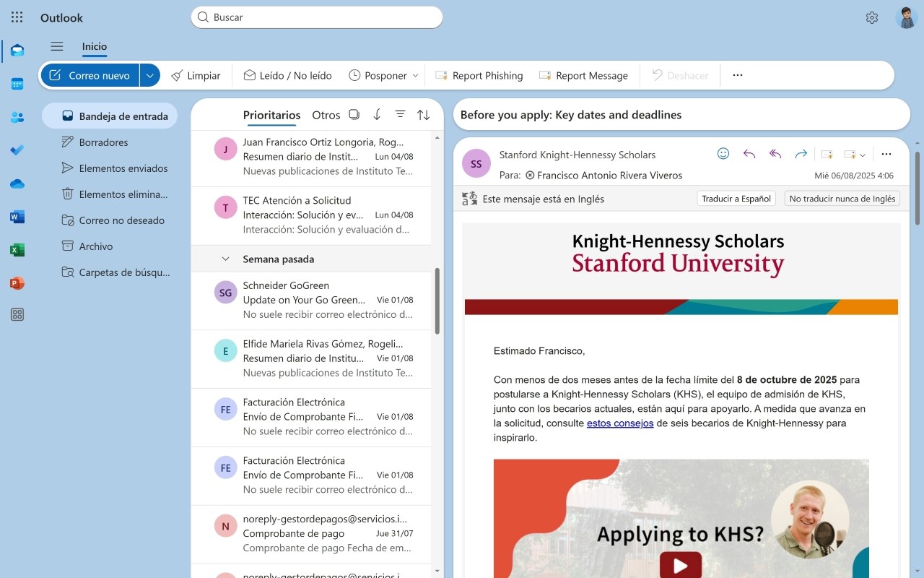Open the To Do checkmark icon
The width and height of the screenshot is (924, 578).
17,150
